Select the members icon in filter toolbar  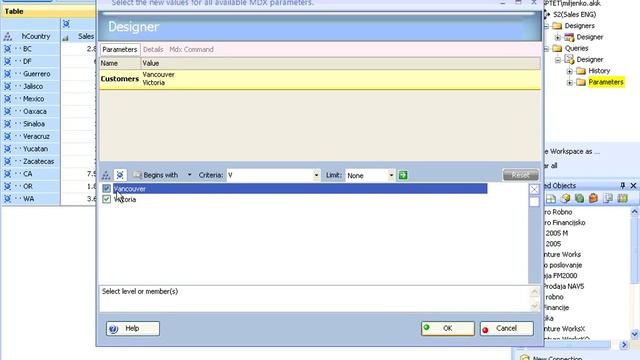[x=120, y=175]
